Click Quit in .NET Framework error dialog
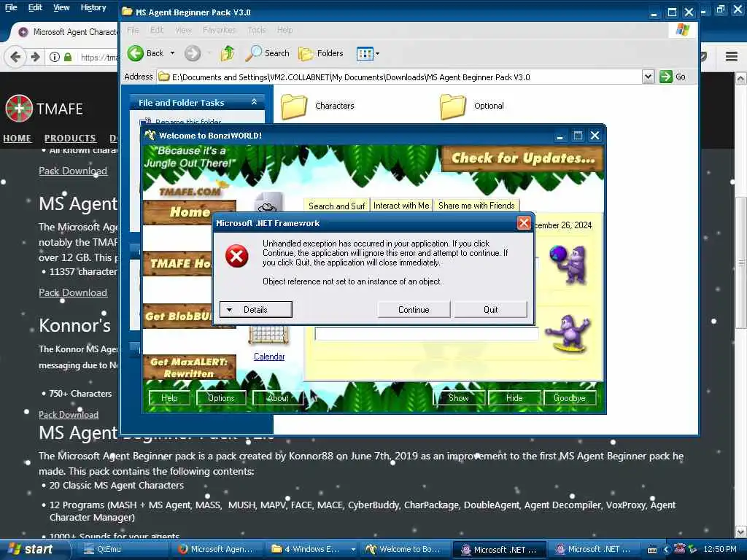Viewport: 747px width, 560px height. coord(491,309)
